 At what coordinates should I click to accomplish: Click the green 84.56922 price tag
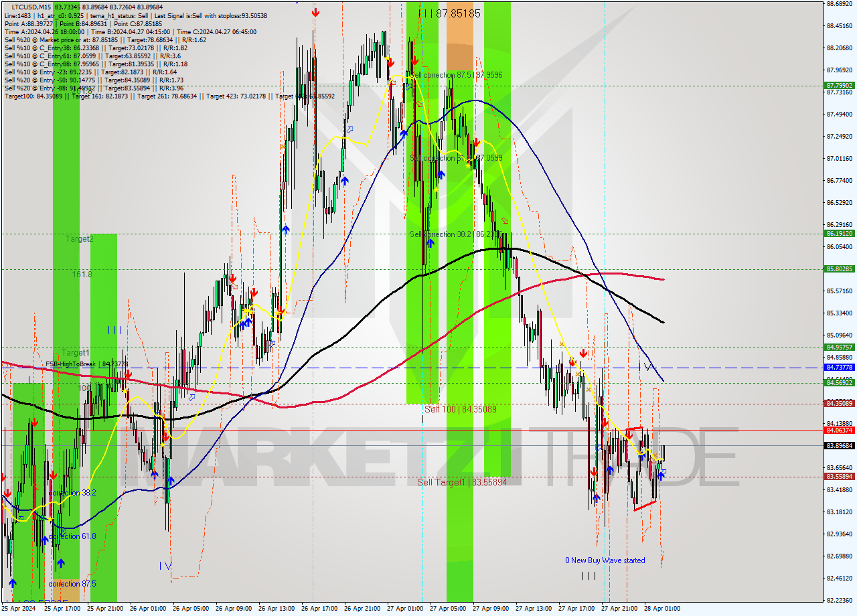[x=840, y=382]
